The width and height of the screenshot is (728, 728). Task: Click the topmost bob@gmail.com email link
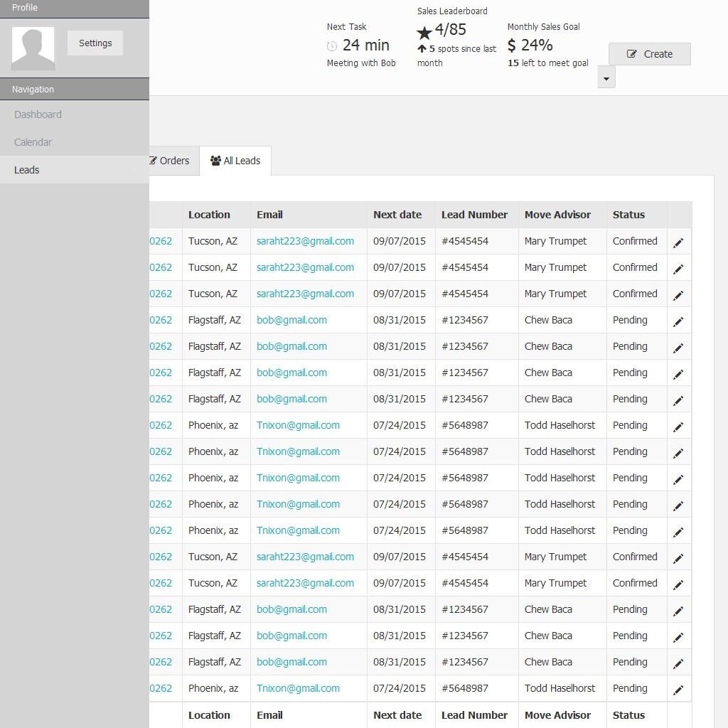click(x=291, y=320)
